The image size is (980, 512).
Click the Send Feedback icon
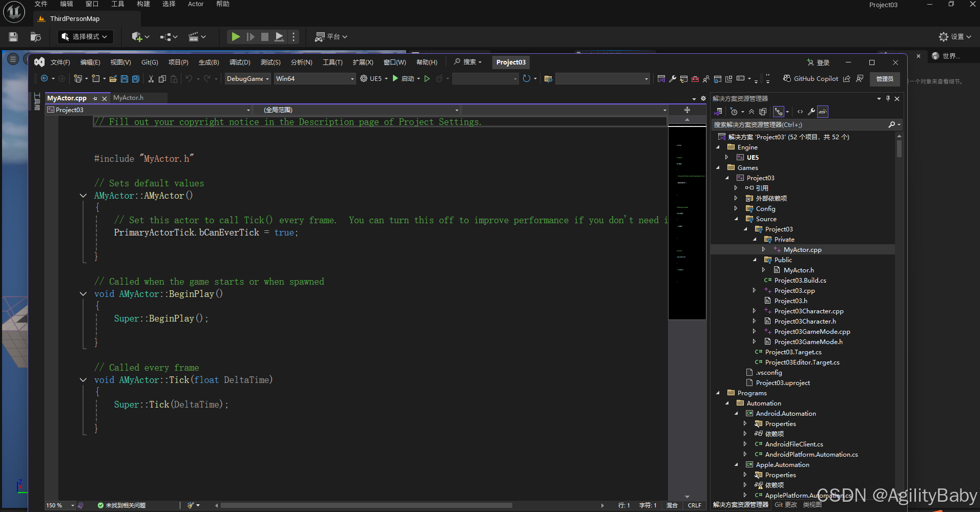point(860,78)
